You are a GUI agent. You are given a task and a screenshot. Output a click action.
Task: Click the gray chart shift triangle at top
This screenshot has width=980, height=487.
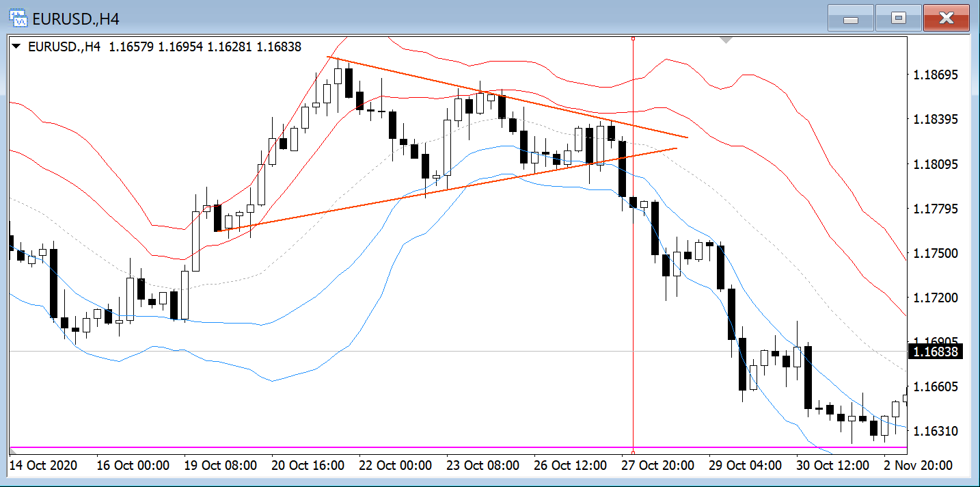pos(726,41)
